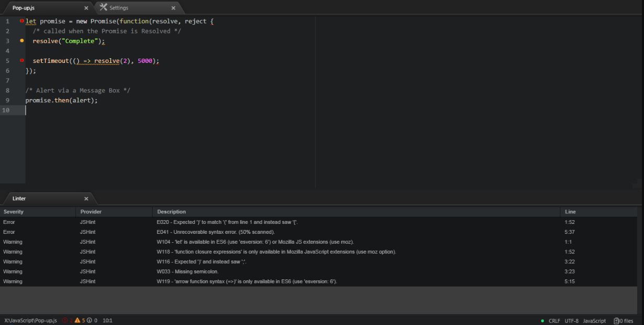Close the Pop-up.js tab
This screenshot has height=325, width=644.
tap(86, 8)
